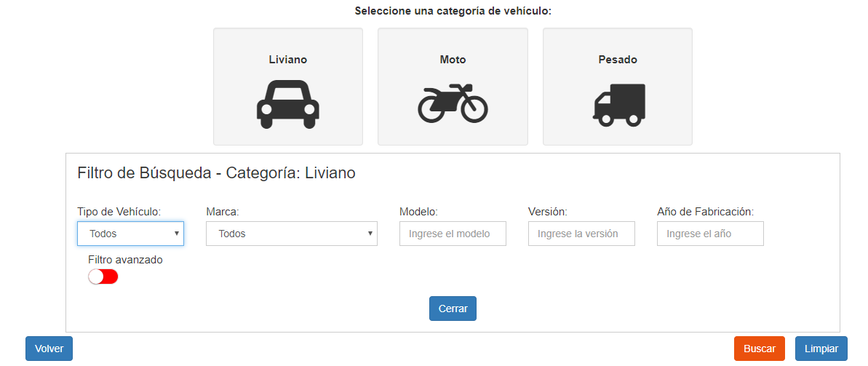Click the Filtro avanzado label

pyautogui.click(x=125, y=260)
